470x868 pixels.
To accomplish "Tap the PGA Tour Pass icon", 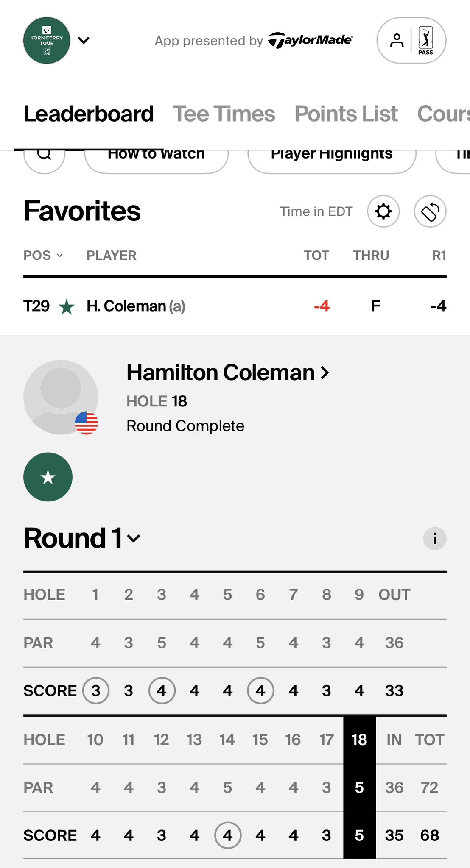I will pos(426,41).
